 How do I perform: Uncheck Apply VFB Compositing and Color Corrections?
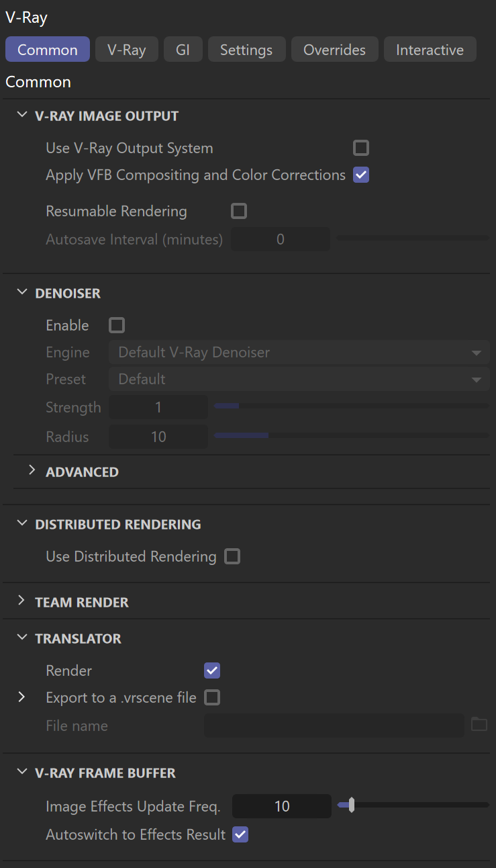[361, 175]
